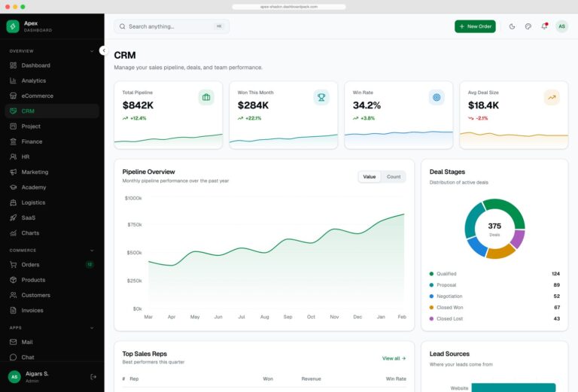Collapse the Overview section chevron

92,51
